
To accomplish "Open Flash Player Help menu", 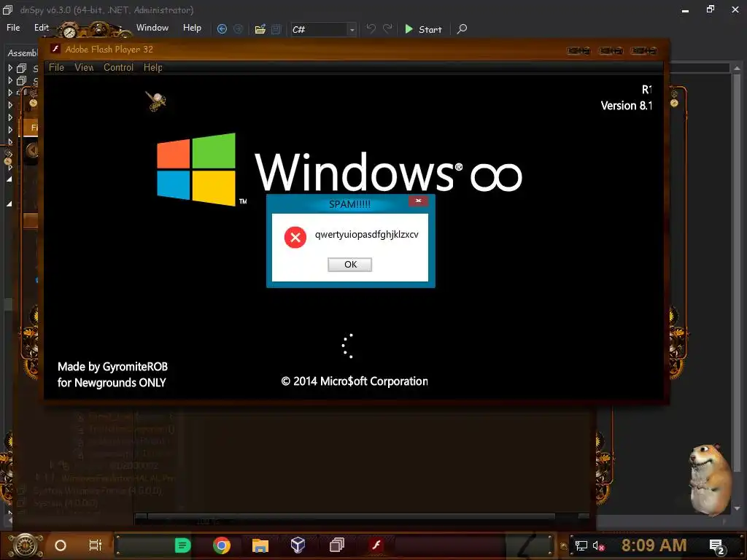I will click(x=153, y=68).
